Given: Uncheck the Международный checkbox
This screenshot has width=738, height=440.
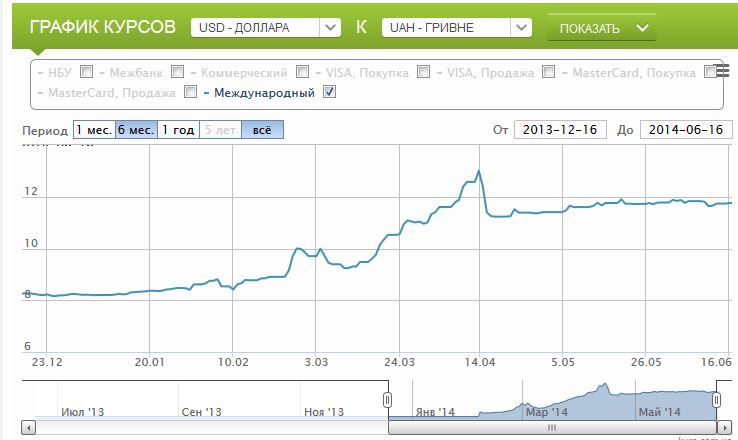Looking at the screenshot, I should pos(330,93).
